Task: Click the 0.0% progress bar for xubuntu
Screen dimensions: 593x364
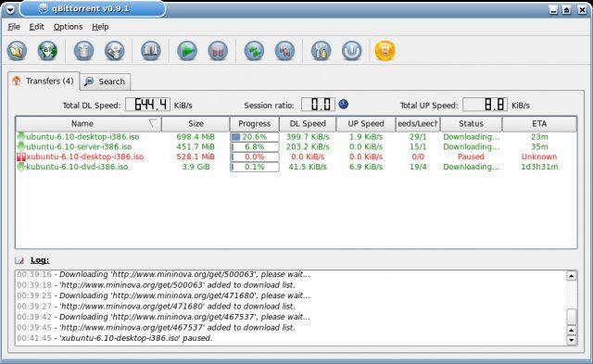Action: pyautogui.click(x=254, y=157)
